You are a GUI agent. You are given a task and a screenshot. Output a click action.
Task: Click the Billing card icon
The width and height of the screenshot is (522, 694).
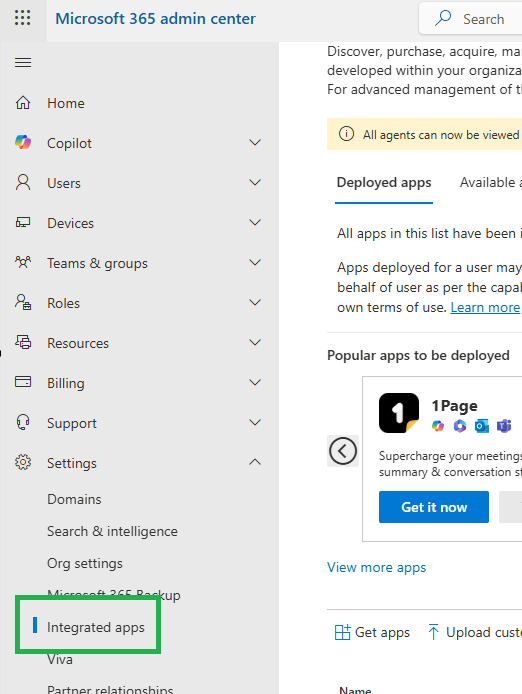23,382
